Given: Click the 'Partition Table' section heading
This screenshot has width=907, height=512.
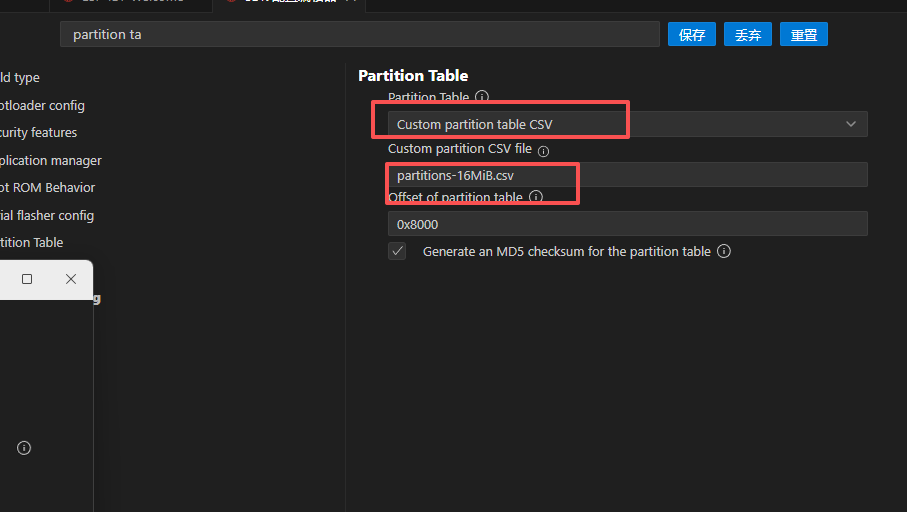Looking at the screenshot, I should (413, 76).
